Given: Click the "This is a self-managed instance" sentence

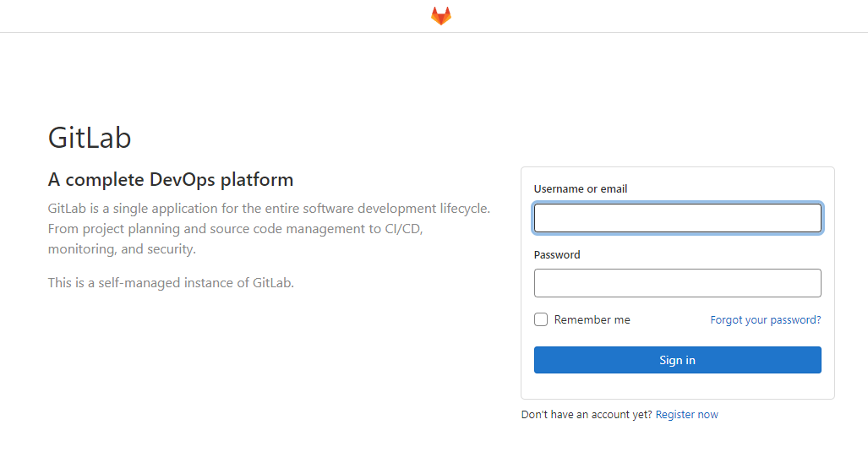Looking at the screenshot, I should tap(171, 283).
